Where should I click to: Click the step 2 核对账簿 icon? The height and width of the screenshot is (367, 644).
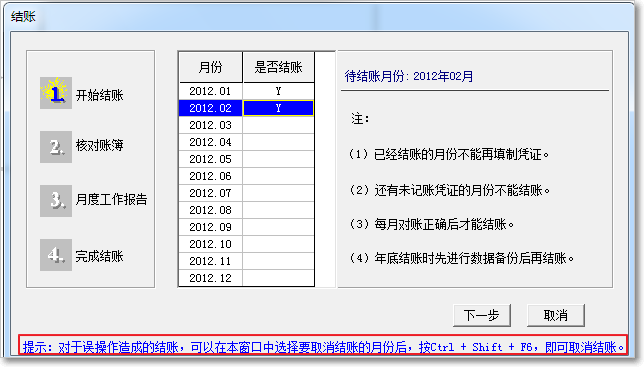56,147
